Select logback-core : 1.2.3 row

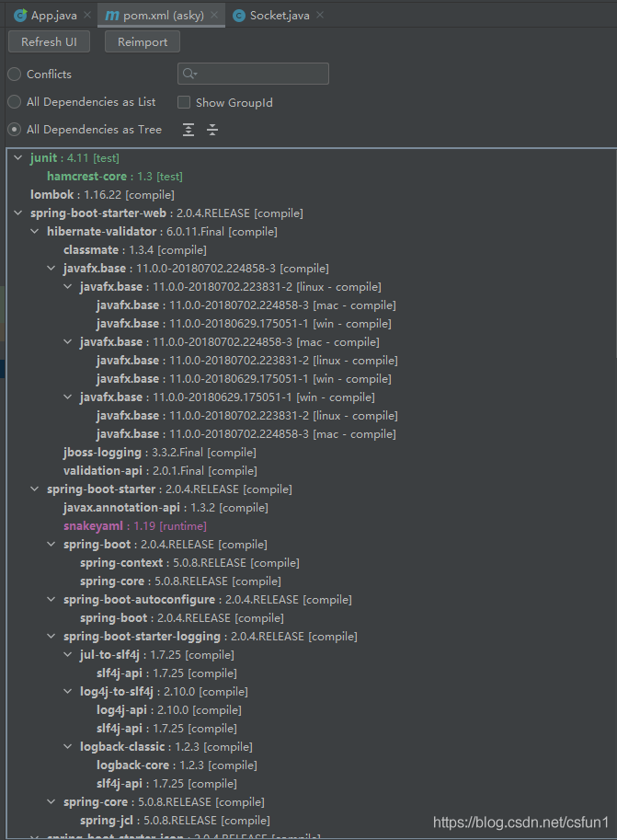tap(177, 765)
